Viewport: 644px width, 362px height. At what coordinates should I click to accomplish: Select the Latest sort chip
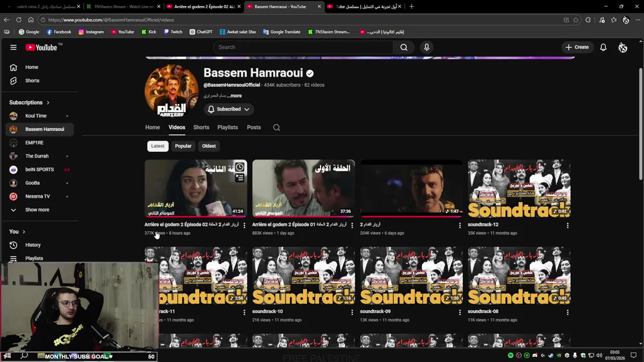coord(158,146)
